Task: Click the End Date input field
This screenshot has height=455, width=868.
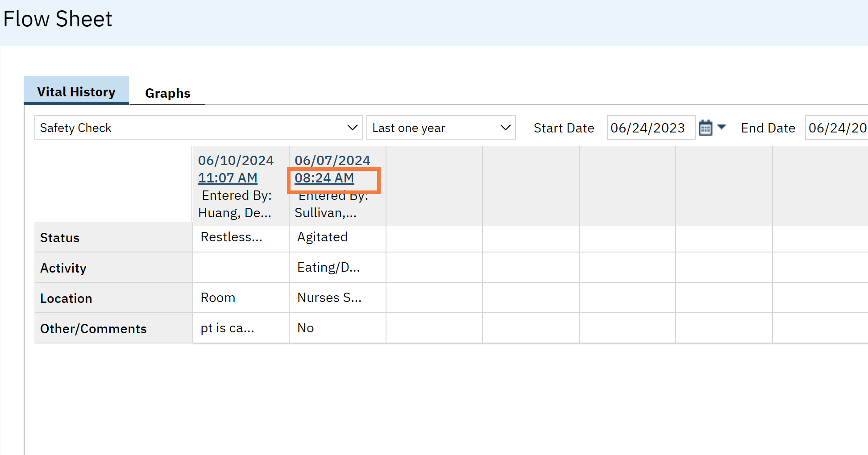Action: [836, 128]
